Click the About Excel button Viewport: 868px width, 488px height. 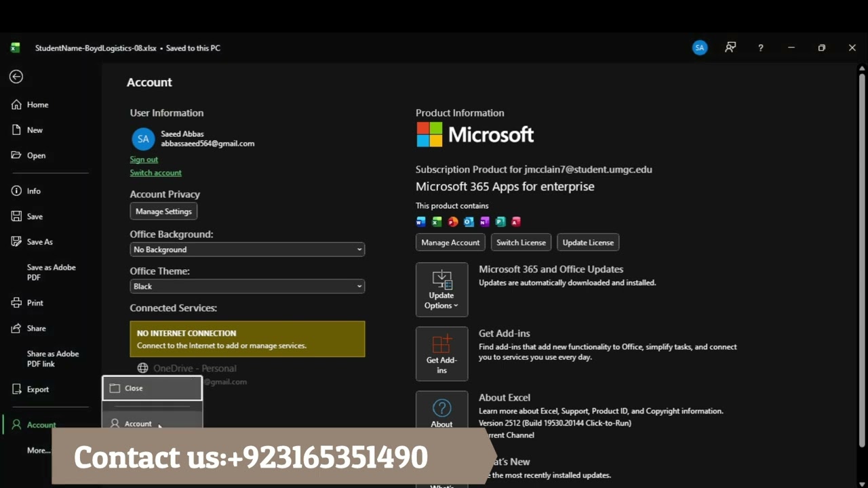[x=441, y=411]
